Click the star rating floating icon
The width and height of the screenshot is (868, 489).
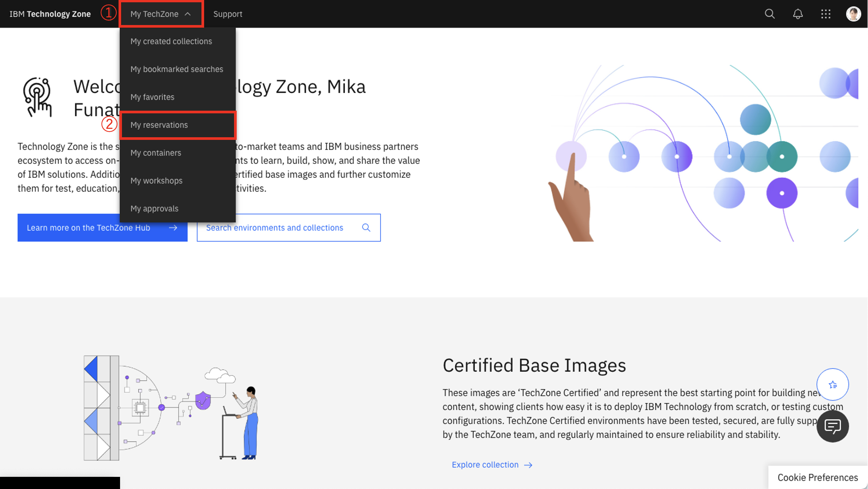point(832,385)
